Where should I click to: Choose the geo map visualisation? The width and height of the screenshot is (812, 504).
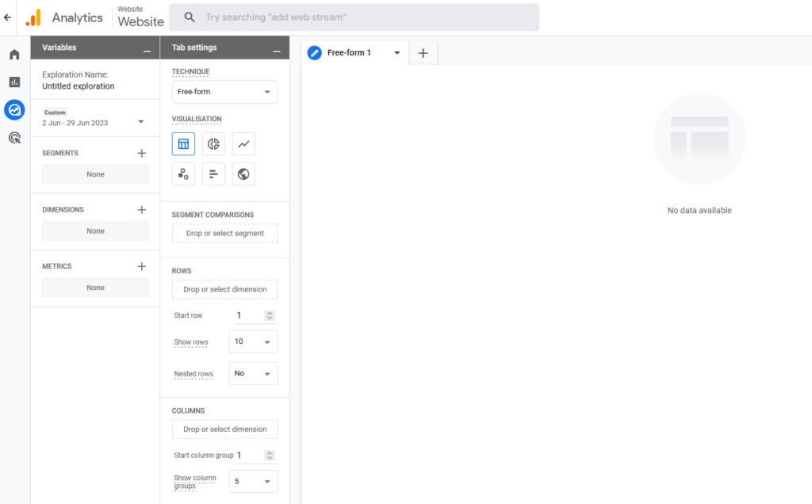click(243, 174)
